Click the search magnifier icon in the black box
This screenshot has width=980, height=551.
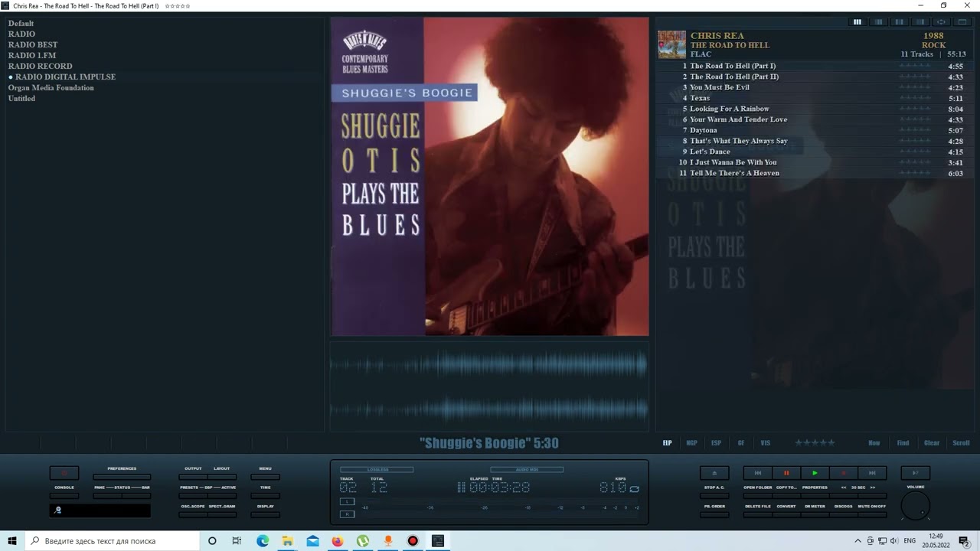[x=57, y=510]
